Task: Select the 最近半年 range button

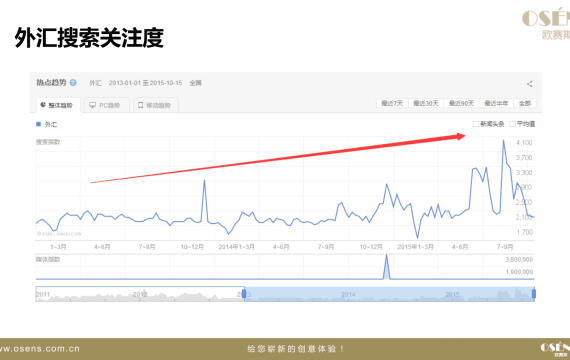Action: (496, 104)
